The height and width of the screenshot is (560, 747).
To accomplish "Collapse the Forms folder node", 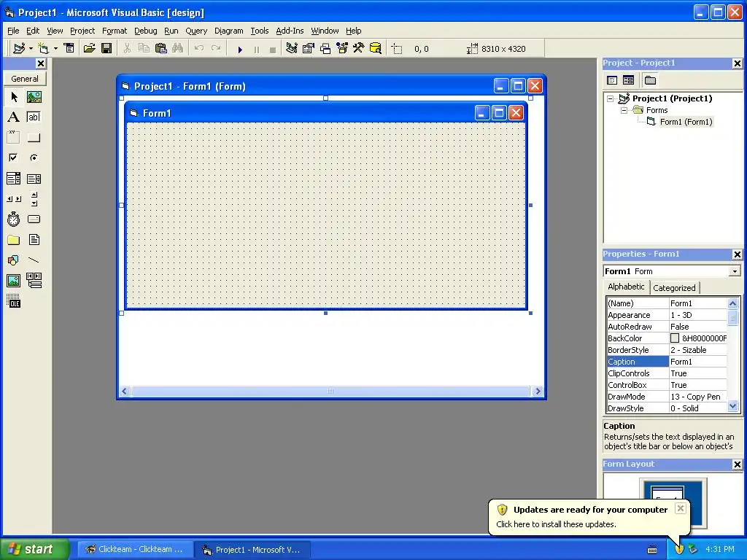I will 624,110.
